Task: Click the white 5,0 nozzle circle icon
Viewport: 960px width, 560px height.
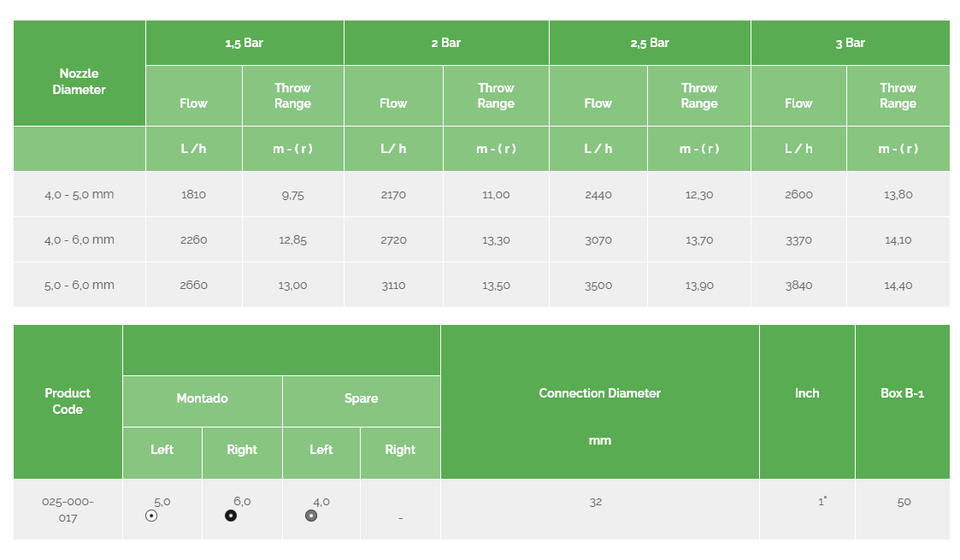Action: tap(151, 516)
